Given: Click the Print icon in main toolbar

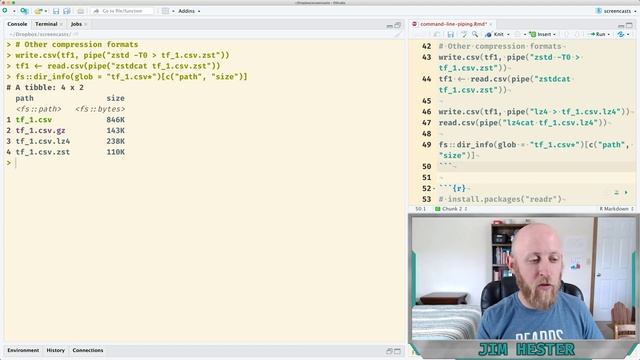Looking at the screenshot, I should 80,11.
